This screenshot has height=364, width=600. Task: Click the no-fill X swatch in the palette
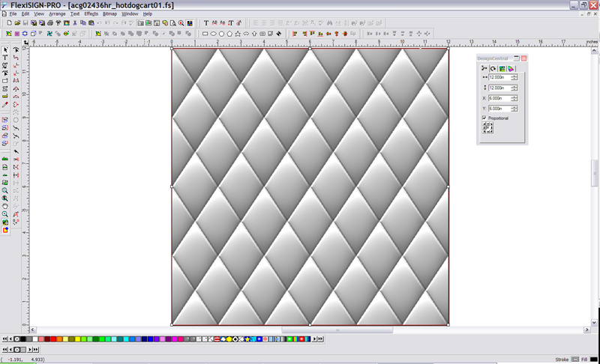[16, 339]
